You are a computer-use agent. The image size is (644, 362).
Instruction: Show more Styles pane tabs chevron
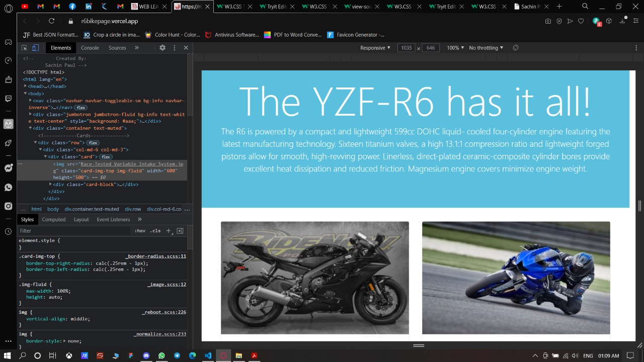pos(139,219)
